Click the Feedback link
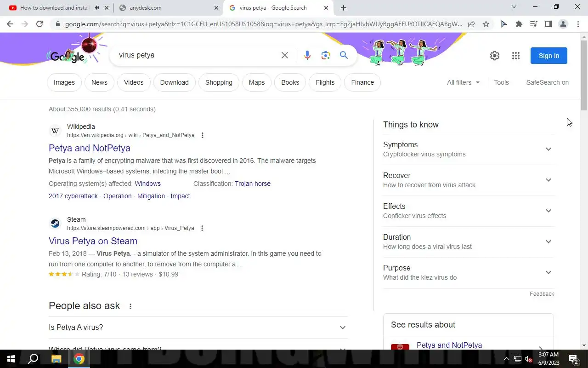 tap(542, 294)
